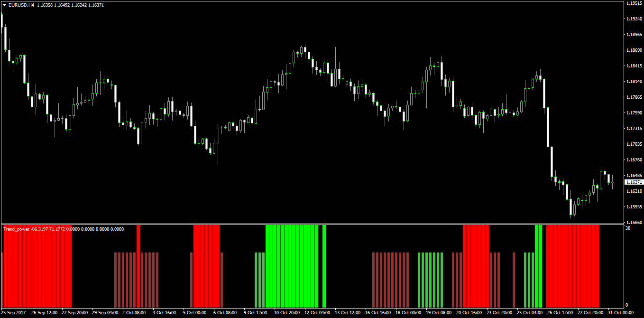Click price axis value 1.17315
Image resolution: width=644 pixels, height=318 pixels.
coord(634,129)
